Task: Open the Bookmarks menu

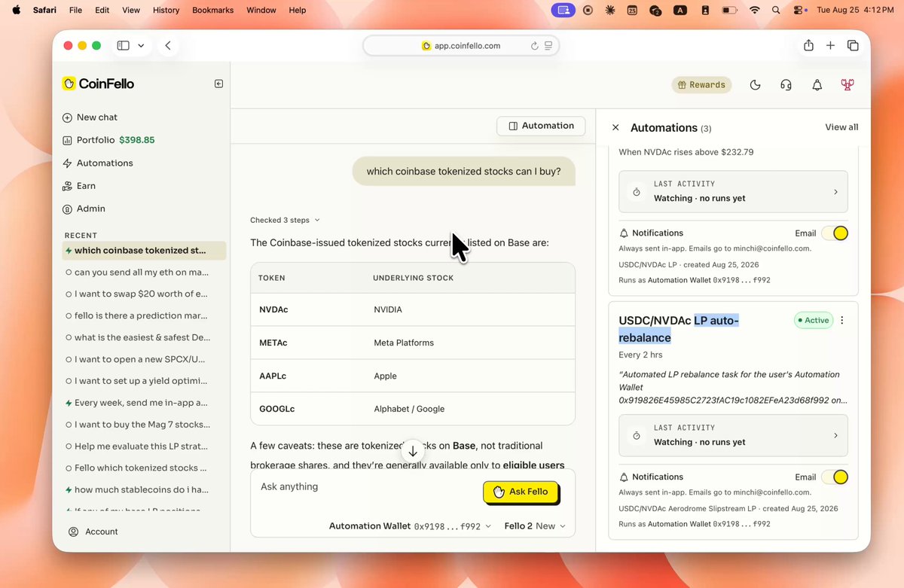Action: pyautogui.click(x=212, y=11)
